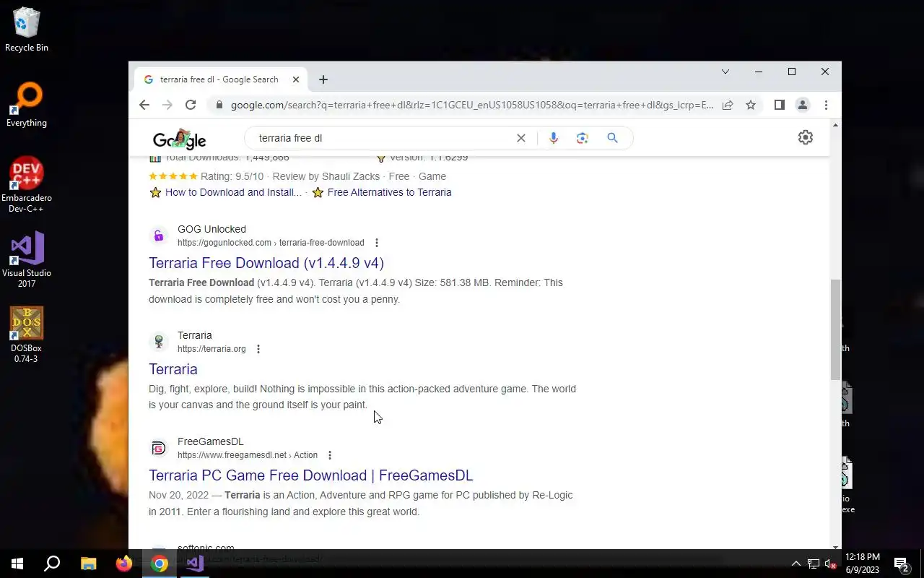Open Terraria Free Download (v1.4.4.9 v4) link
This screenshot has width=924, height=578.
(x=266, y=263)
